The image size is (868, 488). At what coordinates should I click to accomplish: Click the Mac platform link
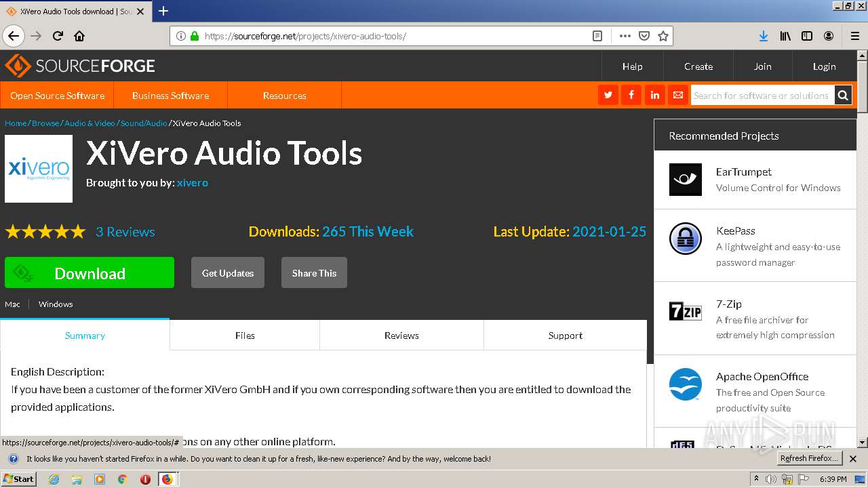[x=12, y=304]
